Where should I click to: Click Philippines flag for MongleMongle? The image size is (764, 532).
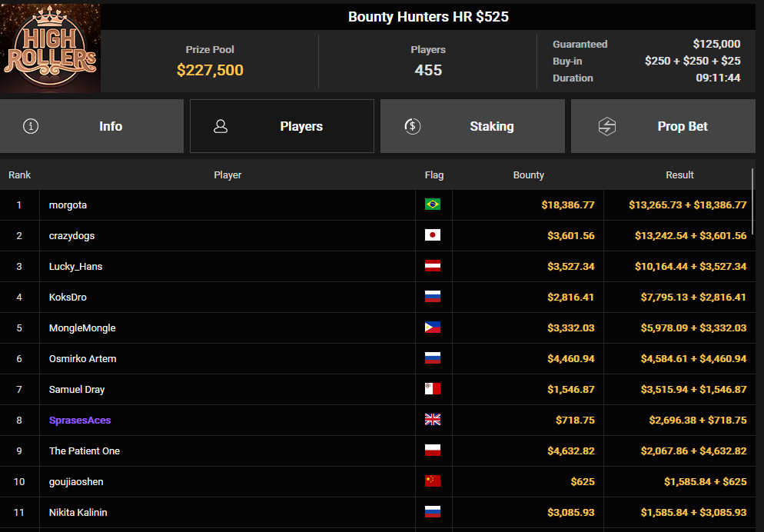tap(433, 328)
